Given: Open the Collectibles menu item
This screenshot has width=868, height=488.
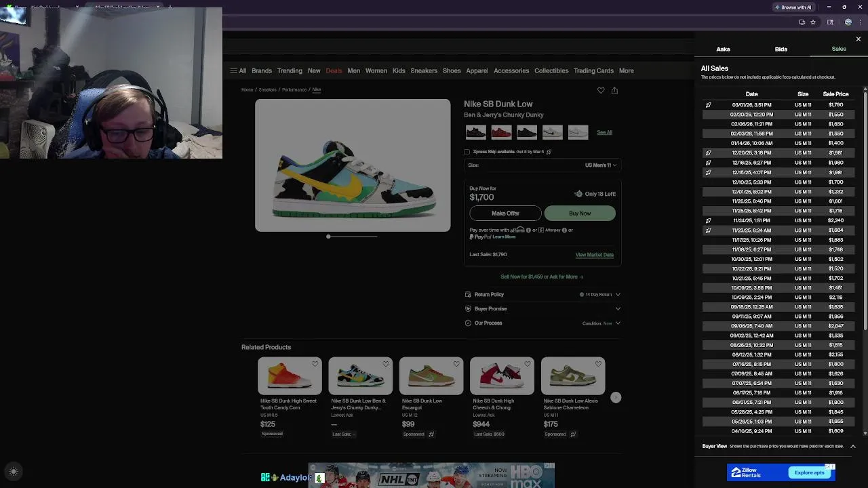Looking at the screenshot, I should [x=551, y=70].
